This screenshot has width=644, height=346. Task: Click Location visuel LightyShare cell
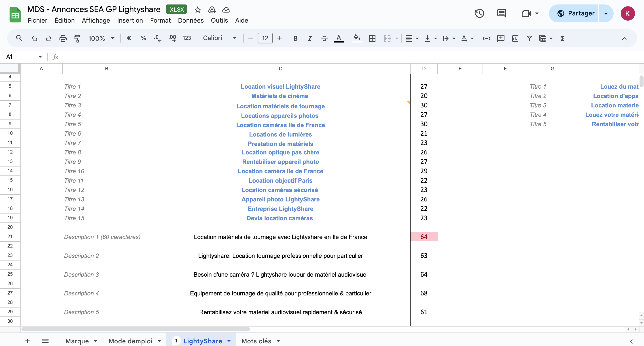click(280, 87)
